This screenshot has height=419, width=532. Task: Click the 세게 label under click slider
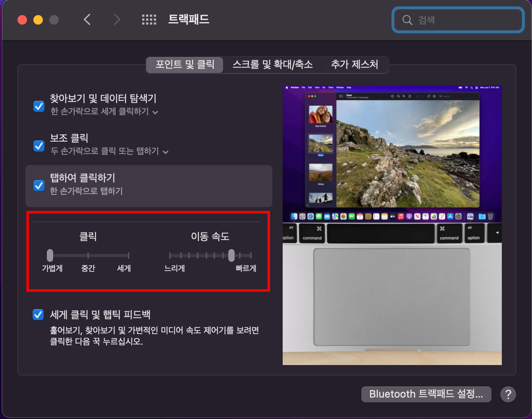coord(124,269)
